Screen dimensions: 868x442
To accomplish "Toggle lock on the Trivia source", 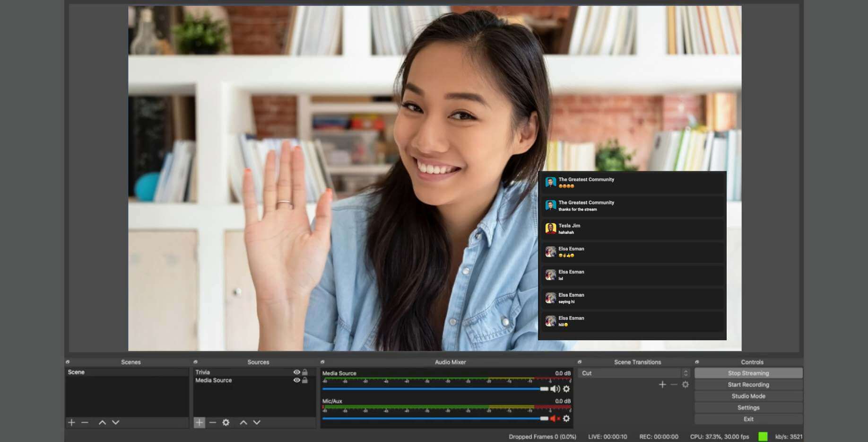I will coord(305,372).
